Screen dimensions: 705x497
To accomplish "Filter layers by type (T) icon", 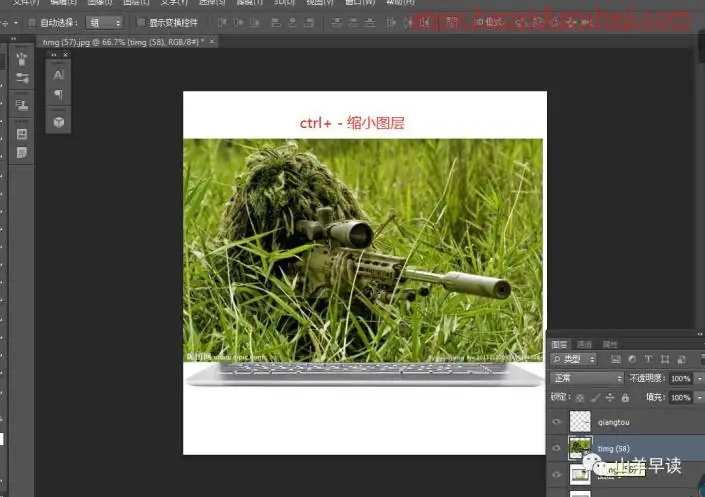I will point(648,359).
